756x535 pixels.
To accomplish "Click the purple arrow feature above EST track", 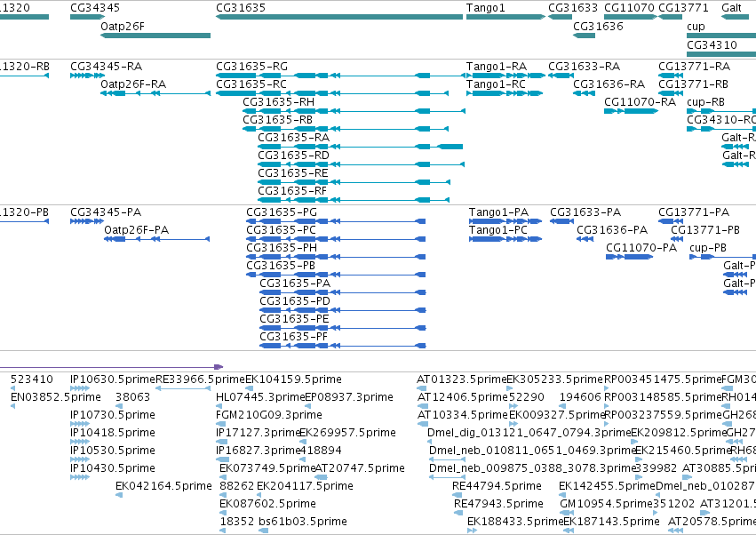I will click(x=111, y=367).
